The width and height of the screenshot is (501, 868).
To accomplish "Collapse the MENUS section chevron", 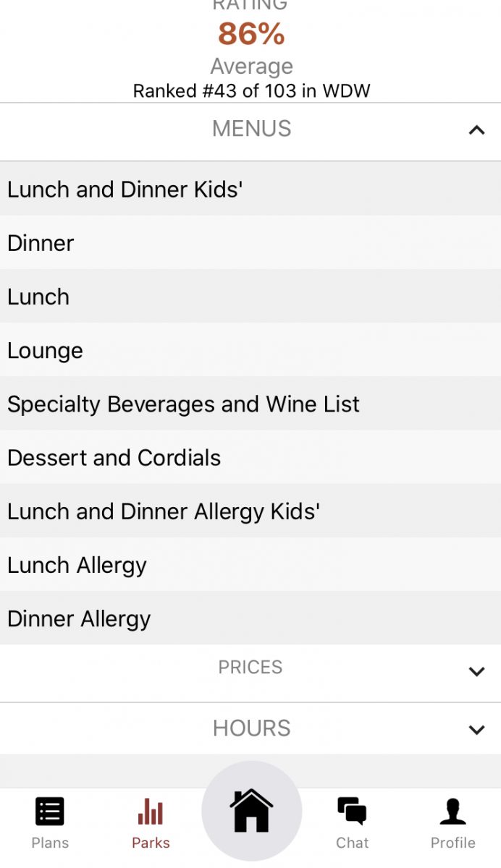I will pos(476,131).
